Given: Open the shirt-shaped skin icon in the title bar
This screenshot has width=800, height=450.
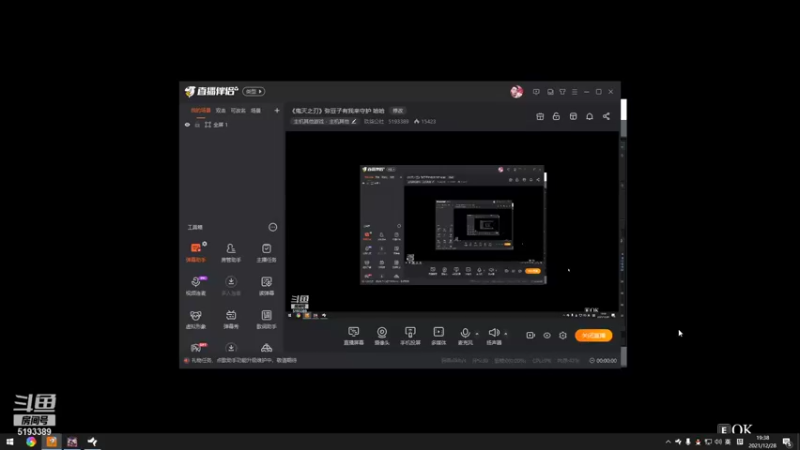Looking at the screenshot, I should pos(562,92).
